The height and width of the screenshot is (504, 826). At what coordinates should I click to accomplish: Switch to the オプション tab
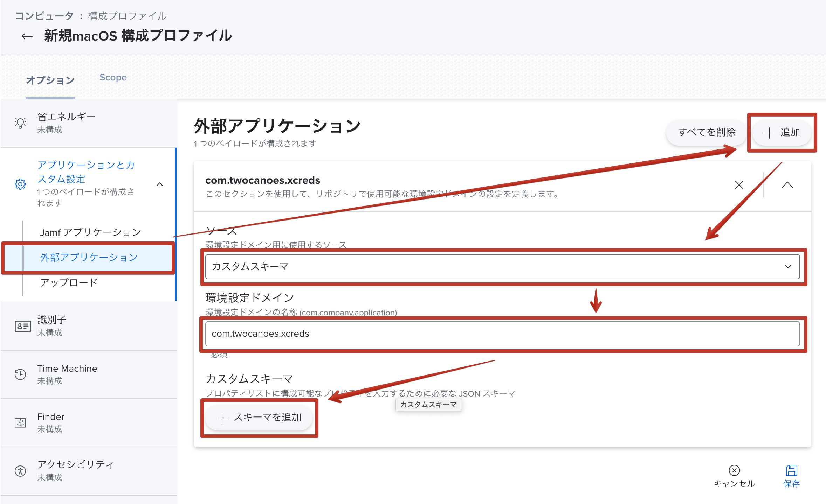click(50, 80)
